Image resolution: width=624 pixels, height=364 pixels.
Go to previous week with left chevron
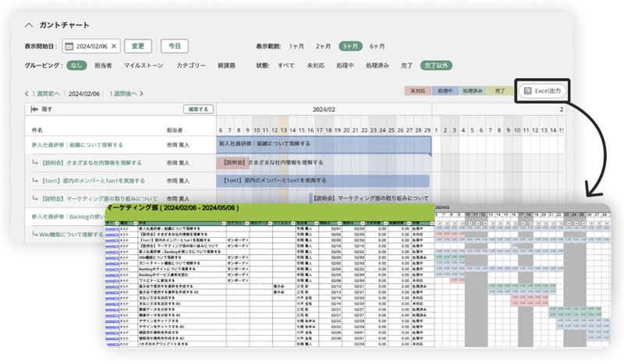27,94
